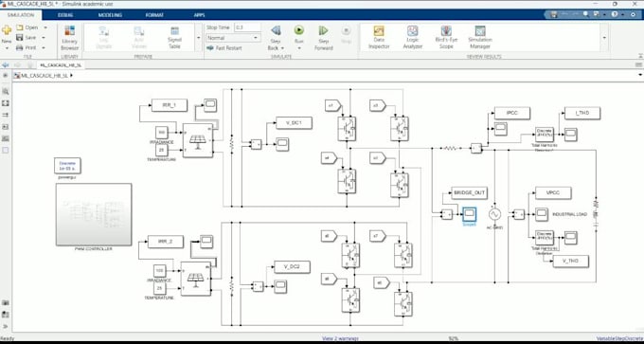Click the quick-access Save icon in the title ribbon
This screenshot has height=344, width=644.
pos(554,14)
